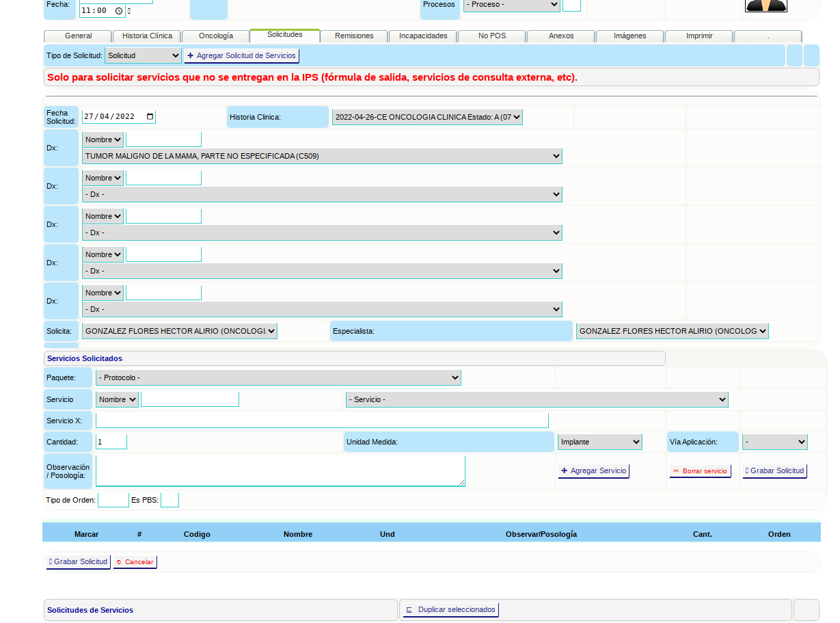Viewport: 840px width, 623px height.
Task: Switch to the Oncología tab
Action: (x=215, y=36)
